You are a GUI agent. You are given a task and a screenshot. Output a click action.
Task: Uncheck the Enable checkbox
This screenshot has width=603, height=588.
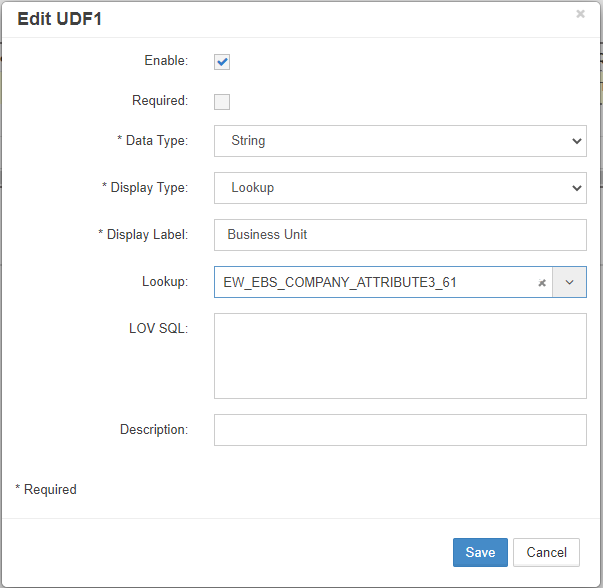[x=222, y=62]
